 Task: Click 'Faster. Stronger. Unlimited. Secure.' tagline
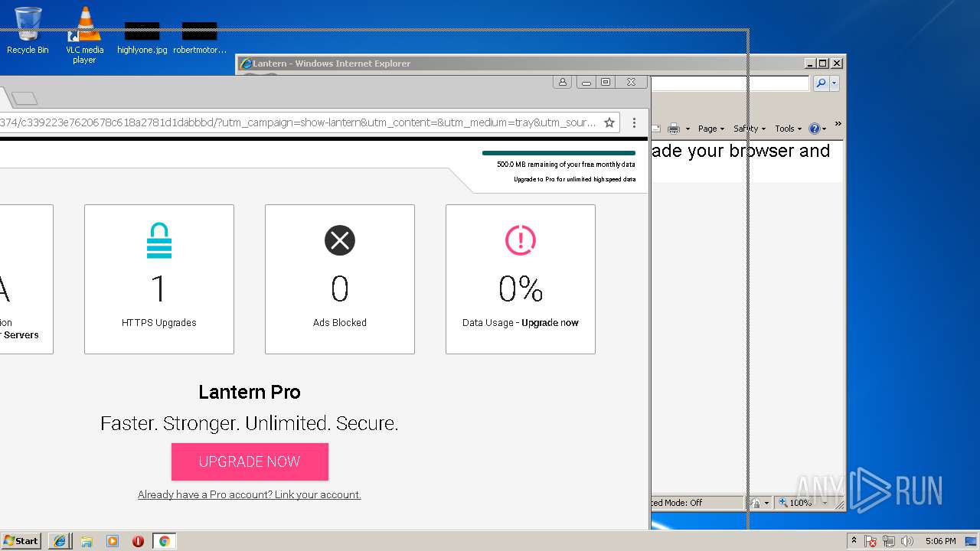250,423
